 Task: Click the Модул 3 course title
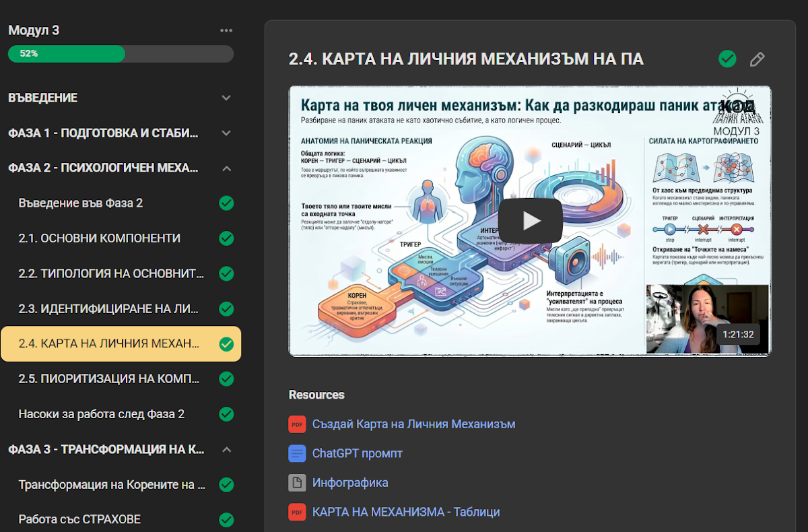pos(34,30)
